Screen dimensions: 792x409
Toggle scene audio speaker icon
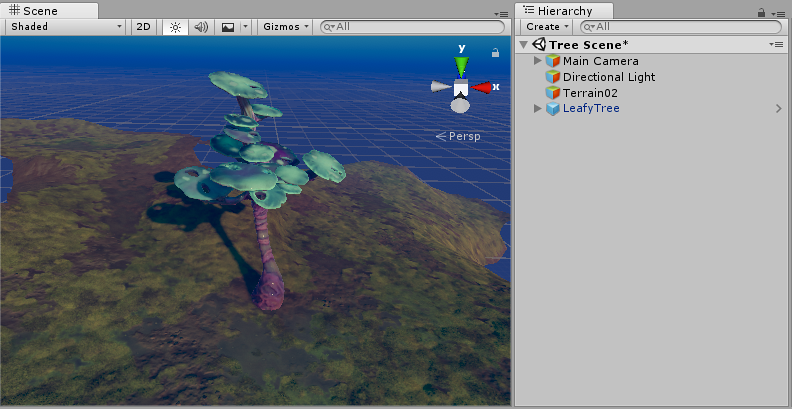coord(201,27)
